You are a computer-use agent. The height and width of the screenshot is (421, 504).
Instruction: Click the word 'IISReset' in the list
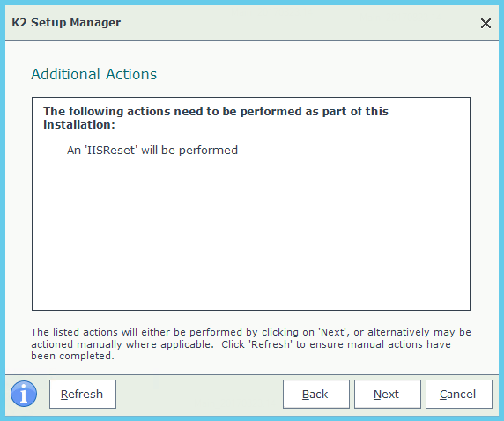[x=111, y=150]
